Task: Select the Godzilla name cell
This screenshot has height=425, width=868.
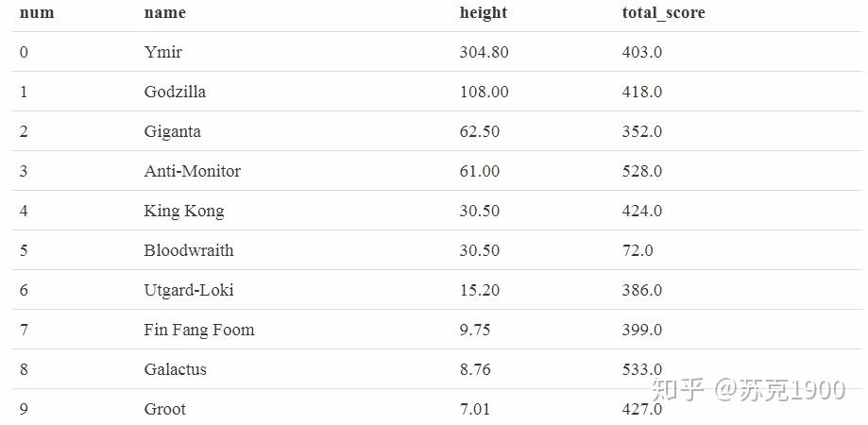Action: [175, 92]
